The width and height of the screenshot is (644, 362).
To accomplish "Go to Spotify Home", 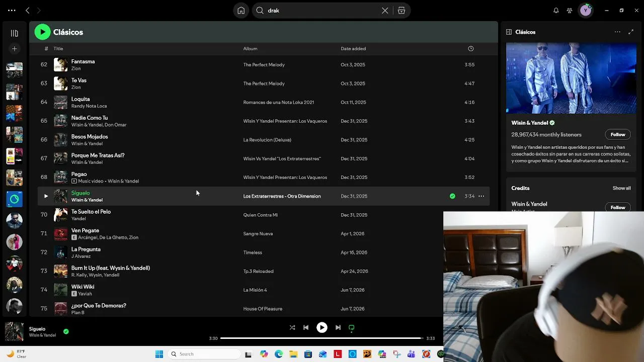I will click(241, 11).
